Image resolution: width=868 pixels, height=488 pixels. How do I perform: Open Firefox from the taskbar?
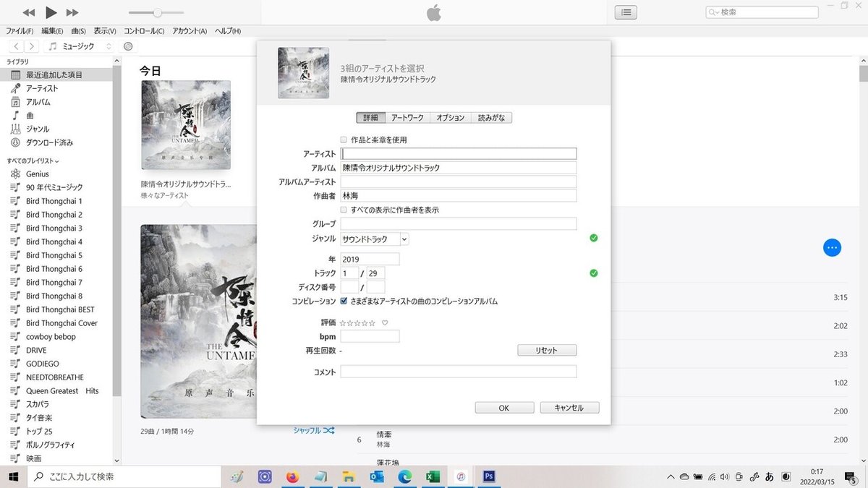(292, 476)
